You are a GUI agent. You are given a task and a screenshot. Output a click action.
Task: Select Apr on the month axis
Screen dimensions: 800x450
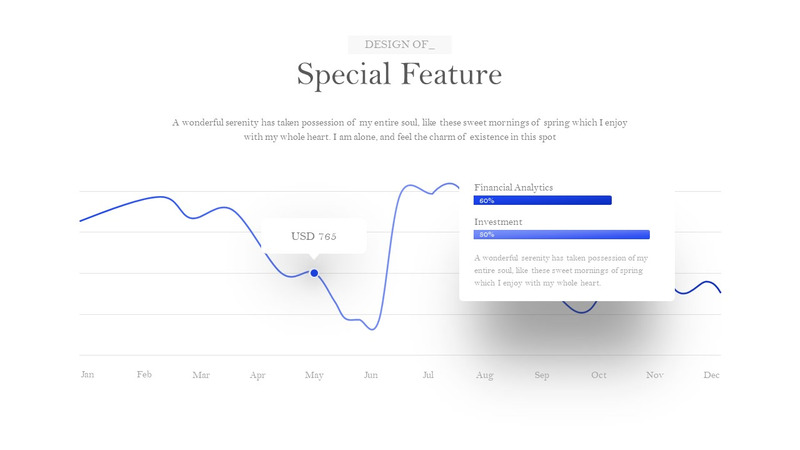pos(258,376)
